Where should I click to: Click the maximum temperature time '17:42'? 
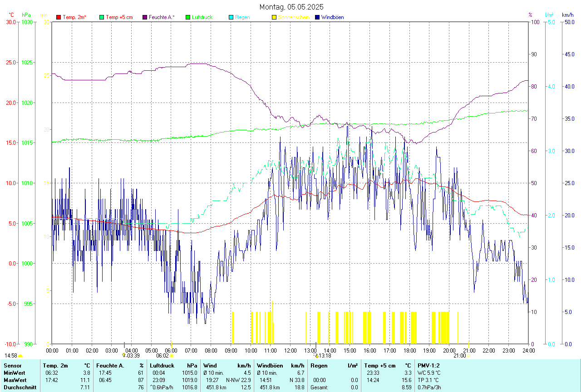(51, 380)
